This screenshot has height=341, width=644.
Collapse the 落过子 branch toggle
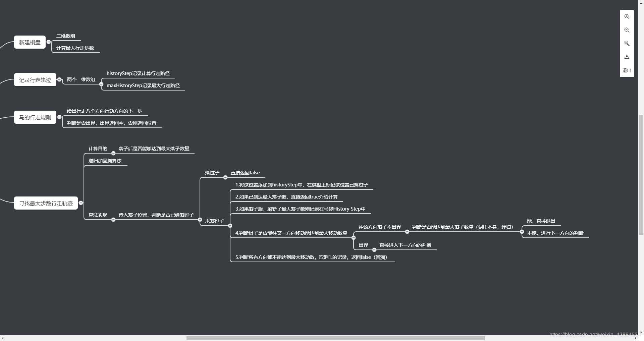coord(225,177)
